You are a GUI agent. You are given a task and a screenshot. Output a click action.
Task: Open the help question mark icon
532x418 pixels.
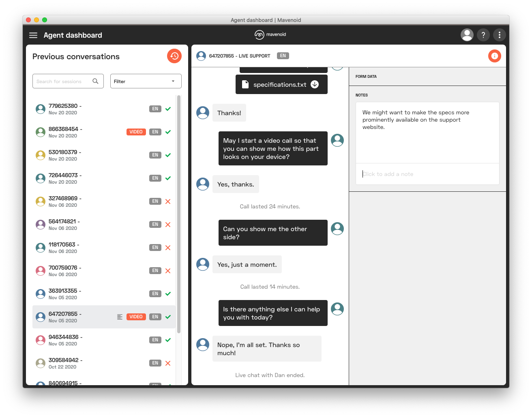483,35
